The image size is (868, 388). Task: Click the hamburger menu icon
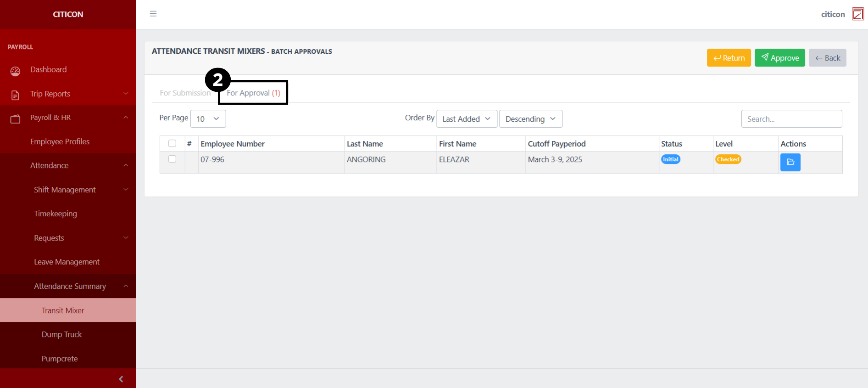(153, 14)
